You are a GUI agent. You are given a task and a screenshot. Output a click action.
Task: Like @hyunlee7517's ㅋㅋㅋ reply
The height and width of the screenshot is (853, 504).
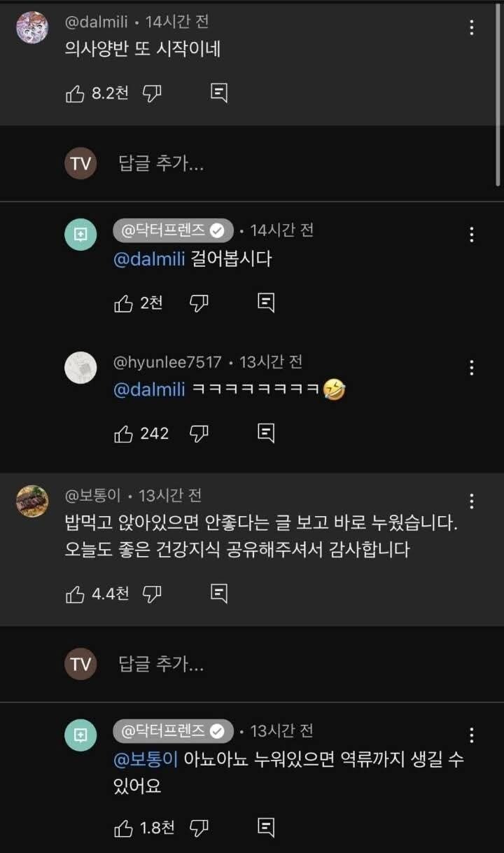(x=123, y=434)
